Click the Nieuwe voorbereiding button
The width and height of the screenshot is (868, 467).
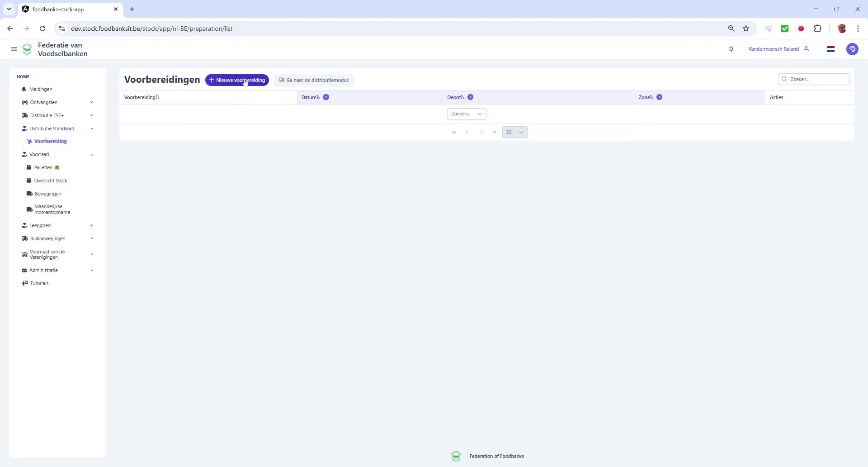pyautogui.click(x=237, y=80)
